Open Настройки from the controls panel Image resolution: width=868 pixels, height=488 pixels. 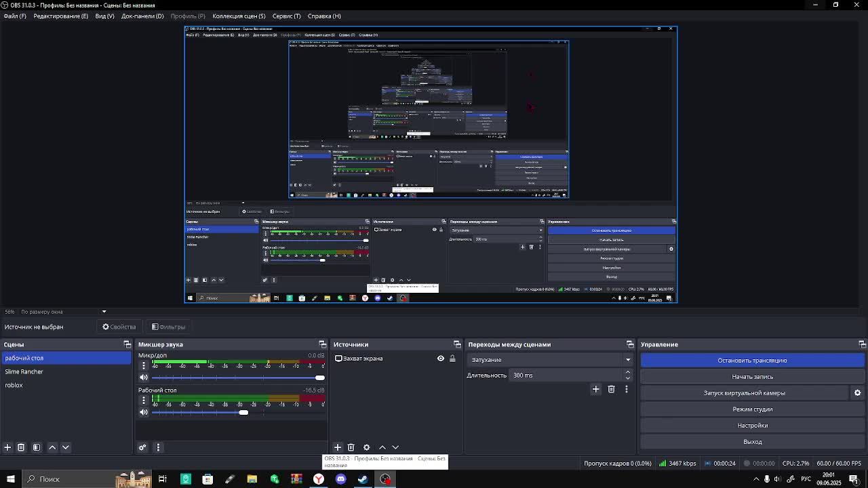(x=753, y=426)
